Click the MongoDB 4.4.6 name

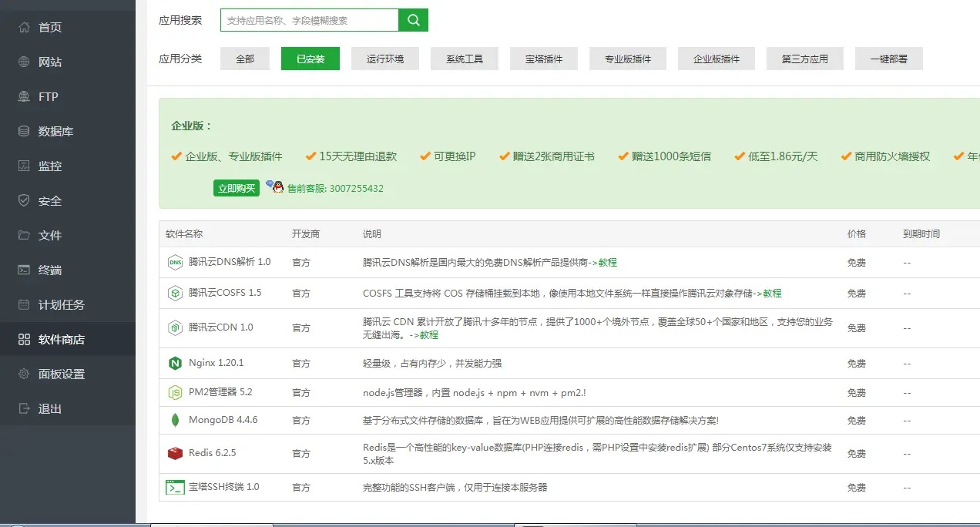click(223, 421)
